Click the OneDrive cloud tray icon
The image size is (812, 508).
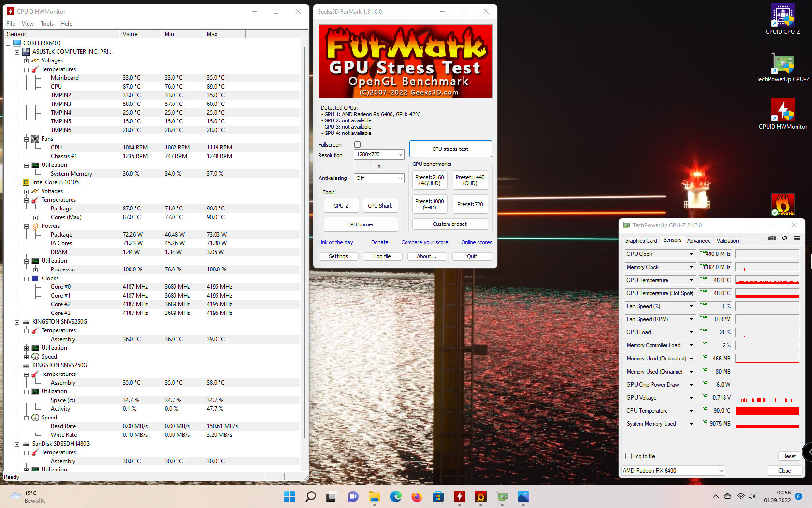click(x=728, y=496)
